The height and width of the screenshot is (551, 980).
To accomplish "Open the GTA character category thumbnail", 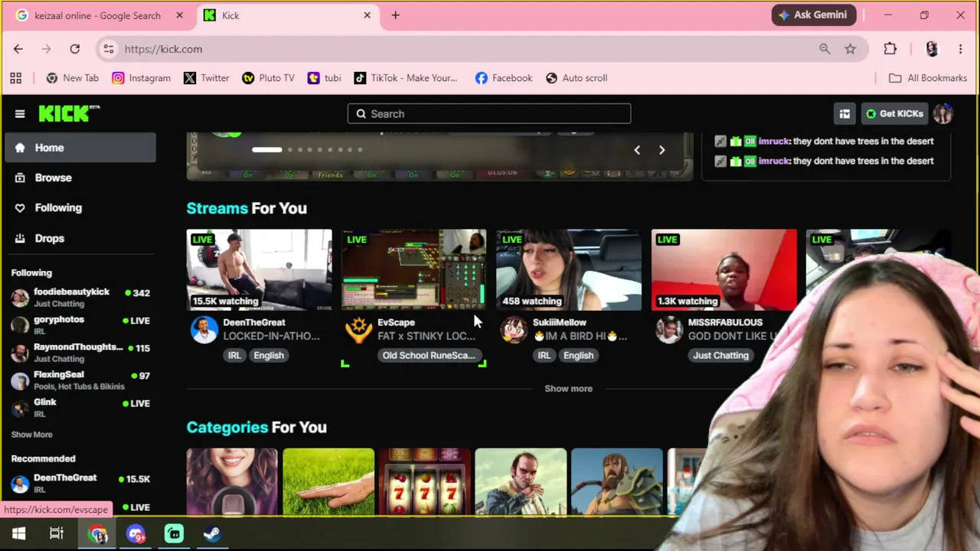I will (x=521, y=482).
